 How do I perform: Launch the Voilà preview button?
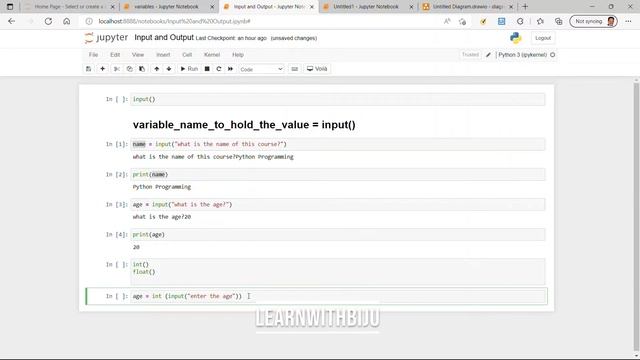tap(317, 69)
